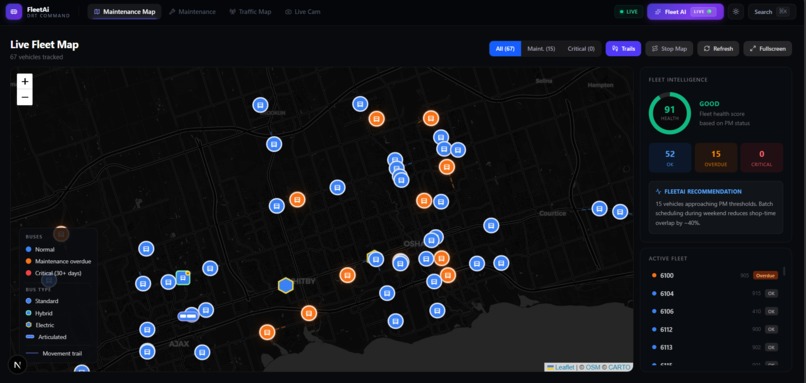Click the Next.js N badge icon

[17, 365]
